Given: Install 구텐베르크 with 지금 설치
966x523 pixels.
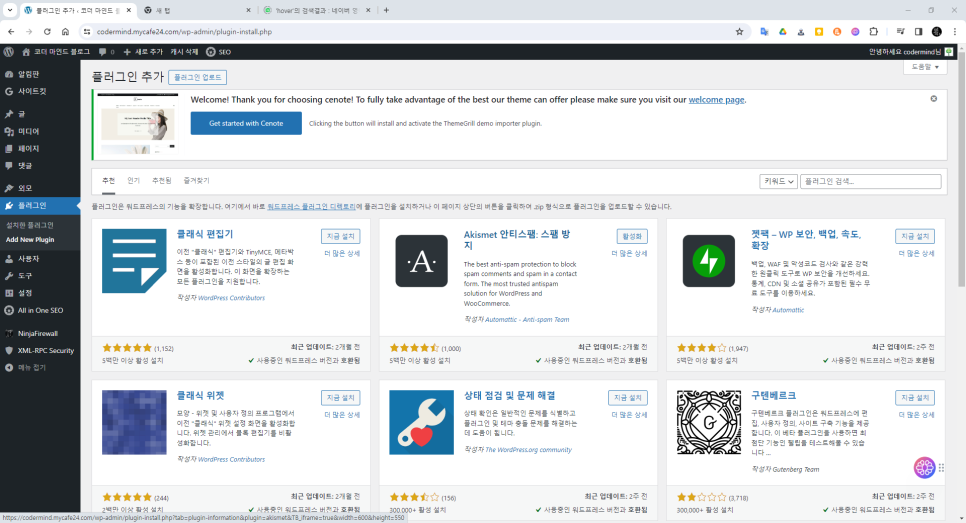Looking at the screenshot, I should point(915,397).
